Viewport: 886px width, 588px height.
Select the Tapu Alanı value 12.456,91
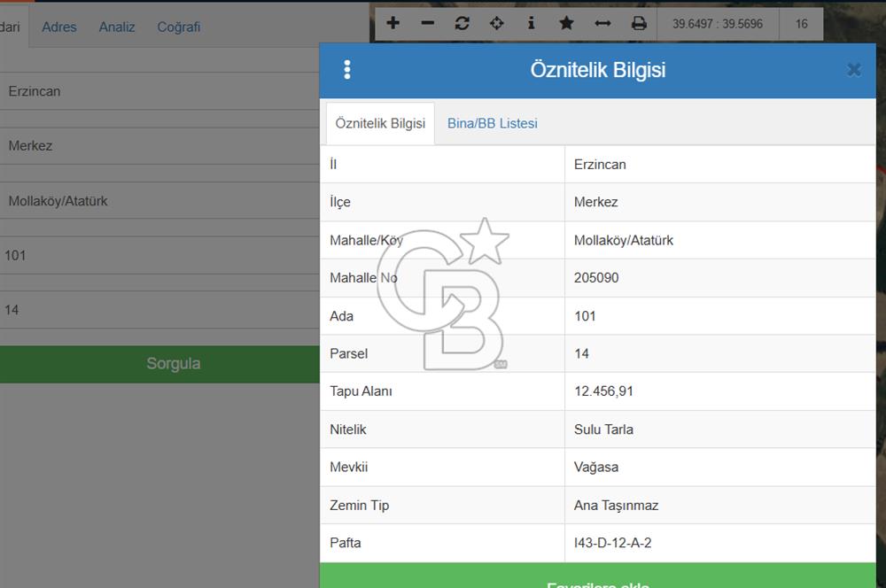[x=603, y=391]
